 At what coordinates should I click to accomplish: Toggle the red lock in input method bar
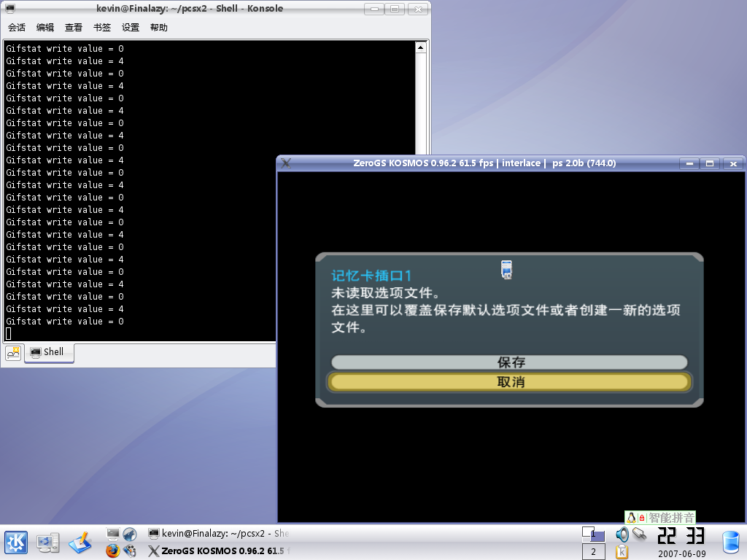[642, 518]
